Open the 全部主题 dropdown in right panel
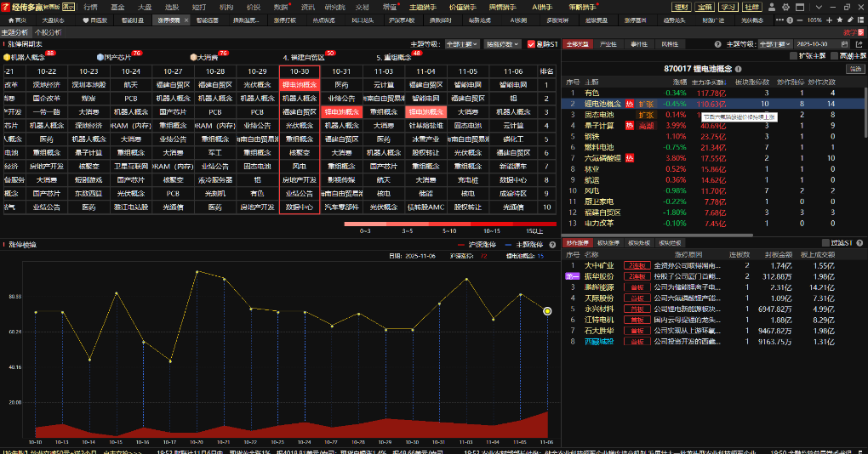The height and width of the screenshot is (454, 868). [776, 43]
